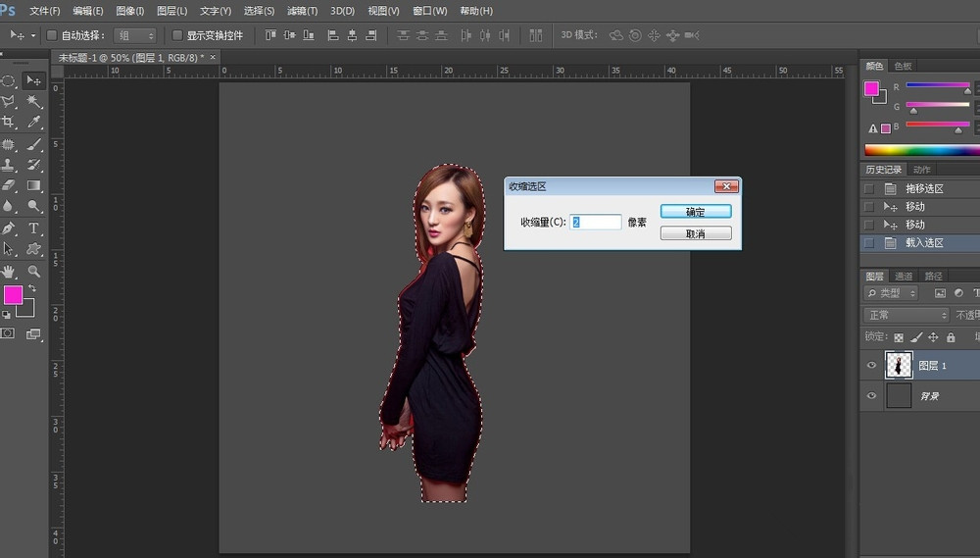Select the Pen tool
Image resolution: width=980 pixels, height=558 pixels.
click(9, 228)
